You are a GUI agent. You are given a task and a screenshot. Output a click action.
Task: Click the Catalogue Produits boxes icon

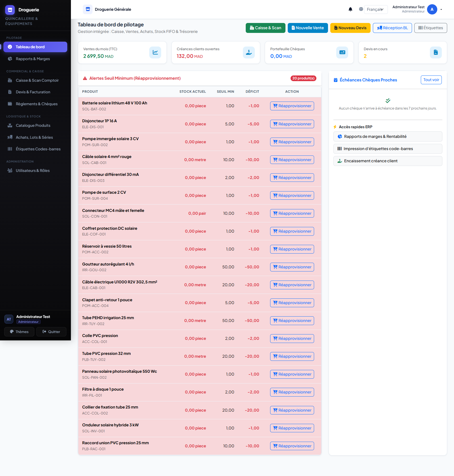click(x=10, y=125)
